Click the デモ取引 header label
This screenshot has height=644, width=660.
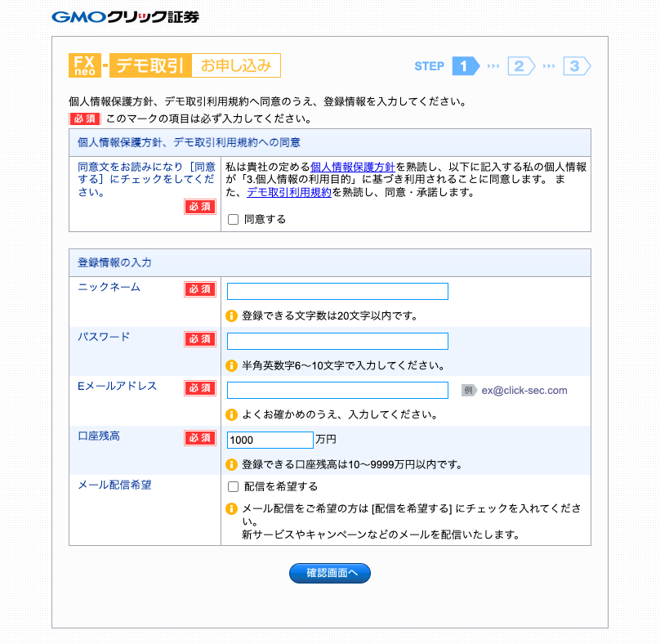click(x=150, y=64)
